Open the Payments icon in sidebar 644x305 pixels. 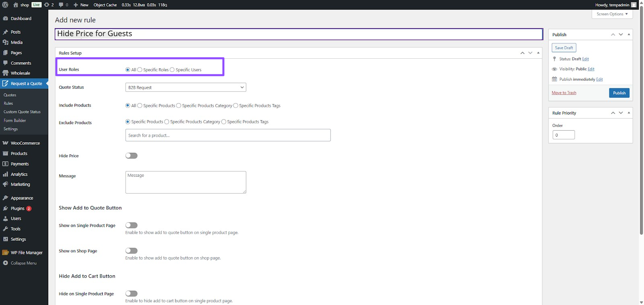tap(5, 164)
